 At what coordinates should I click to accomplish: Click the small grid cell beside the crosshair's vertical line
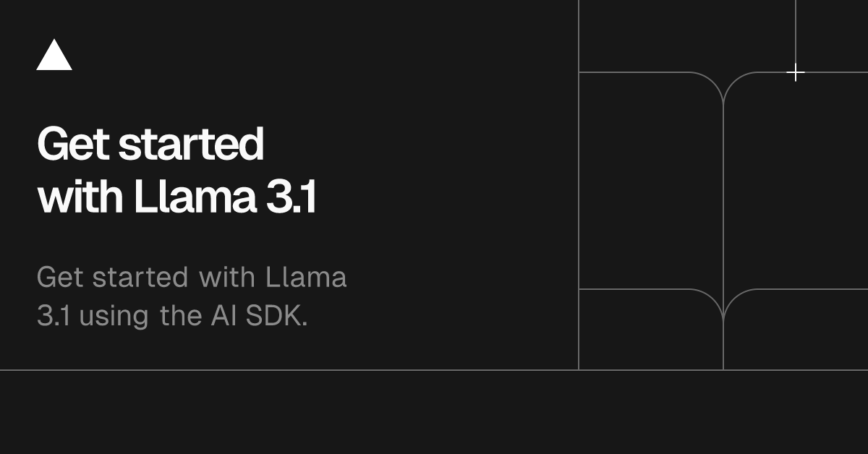pyautogui.click(x=832, y=35)
